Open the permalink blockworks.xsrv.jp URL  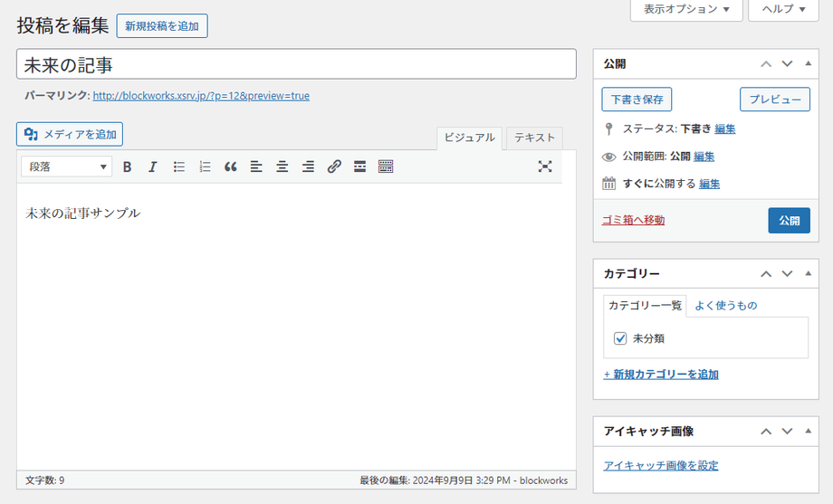(x=201, y=96)
